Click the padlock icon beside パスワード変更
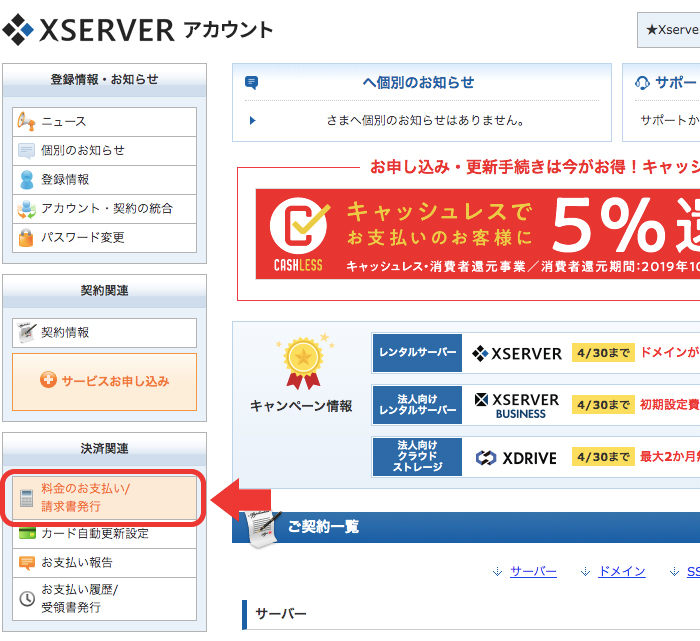The image size is (700, 641). point(26,237)
